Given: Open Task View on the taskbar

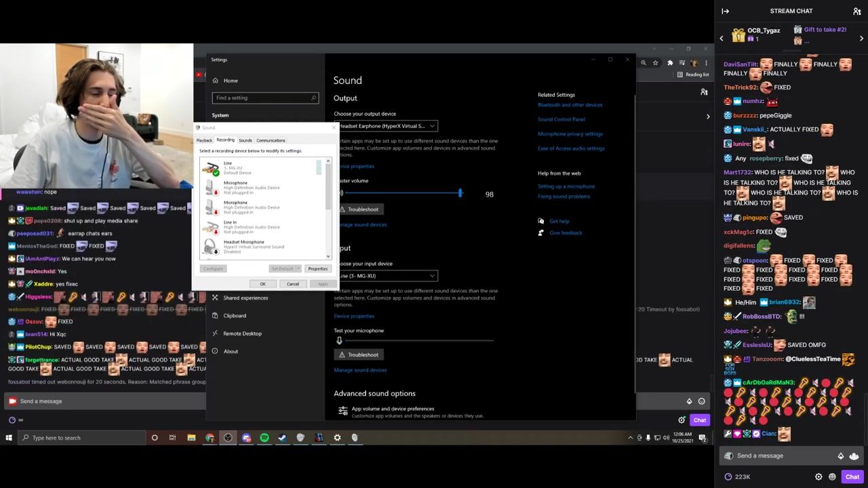Looking at the screenshot, I should 172,438.
